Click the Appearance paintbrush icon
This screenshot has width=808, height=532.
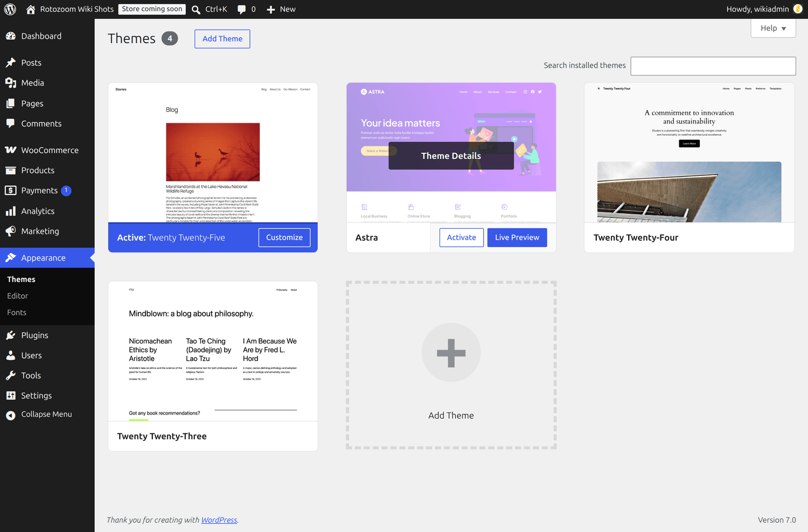pos(11,258)
